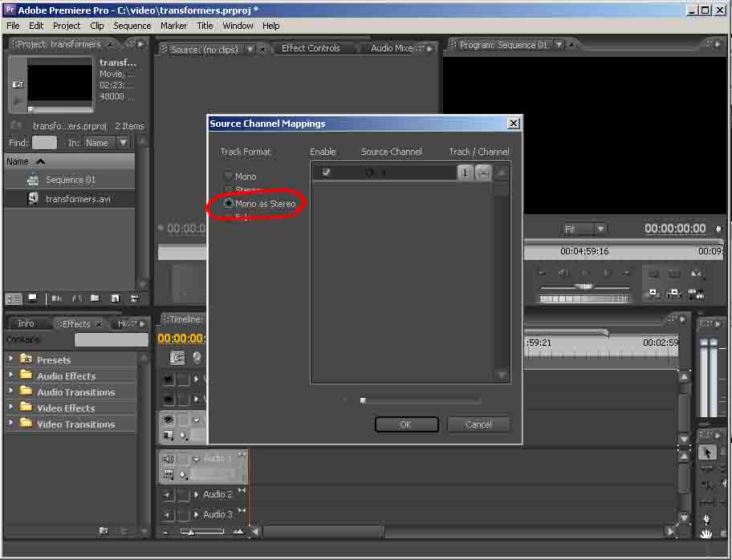The image size is (732, 560).
Task: Select transformers.avi in project panel
Action: coord(70,199)
